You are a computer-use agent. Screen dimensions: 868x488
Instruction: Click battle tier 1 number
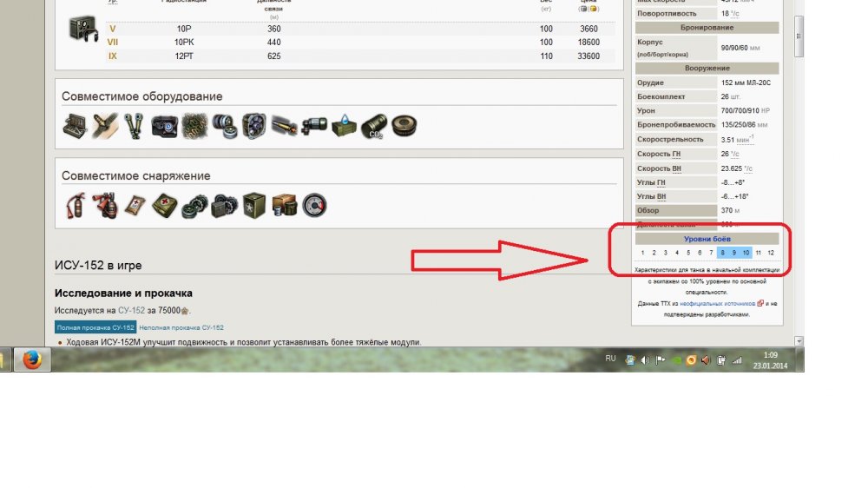642,253
